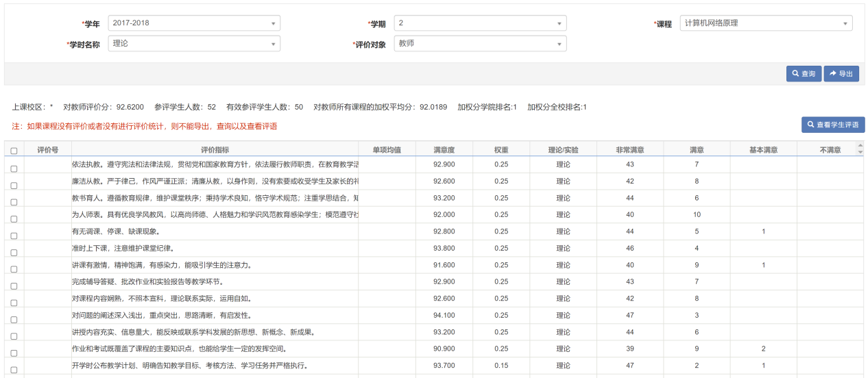
Task: Click the 满意 column header
Action: point(697,149)
